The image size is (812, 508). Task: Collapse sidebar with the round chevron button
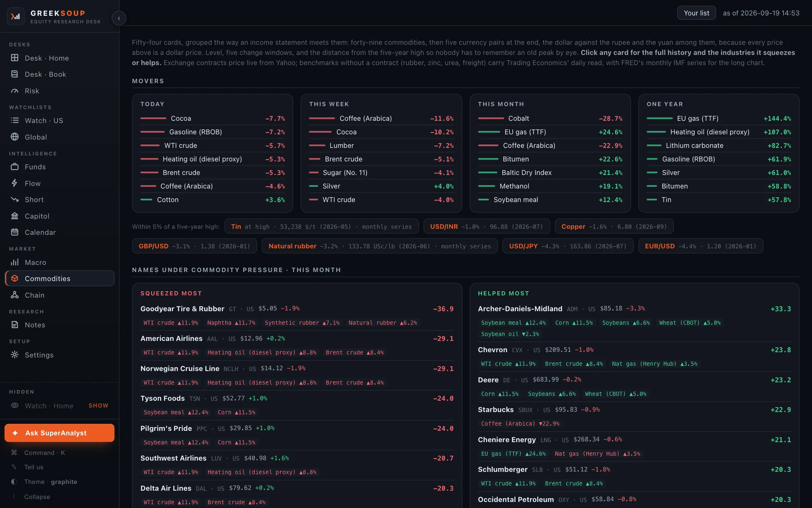(x=119, y=18)
